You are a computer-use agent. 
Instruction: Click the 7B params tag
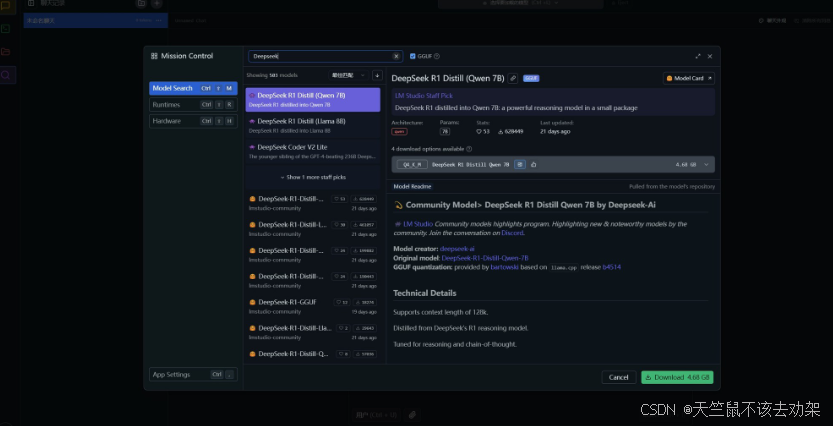click(445, 132)
